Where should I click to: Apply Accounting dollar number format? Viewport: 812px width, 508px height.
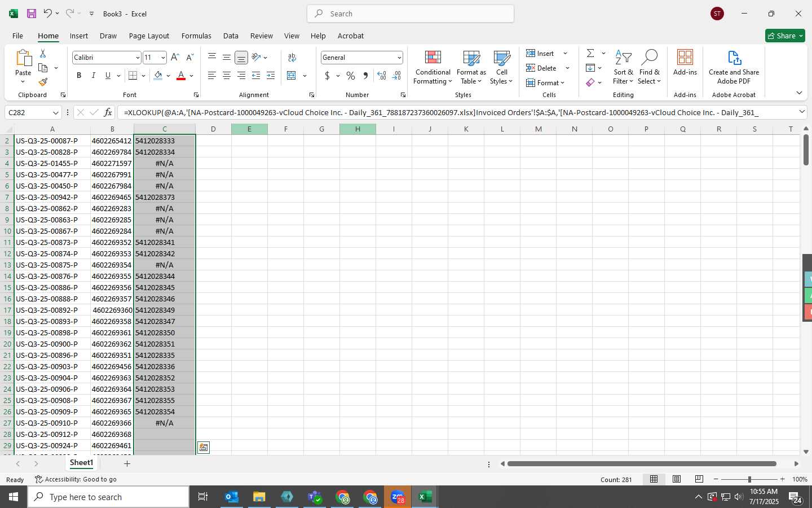[x=327, y=76]
